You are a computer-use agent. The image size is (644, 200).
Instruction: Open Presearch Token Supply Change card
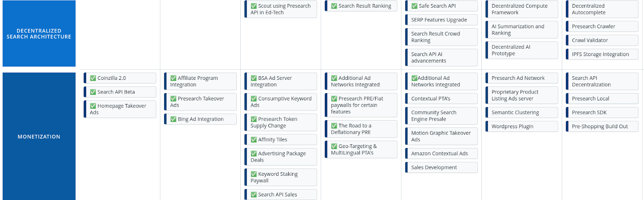[281, 122]
